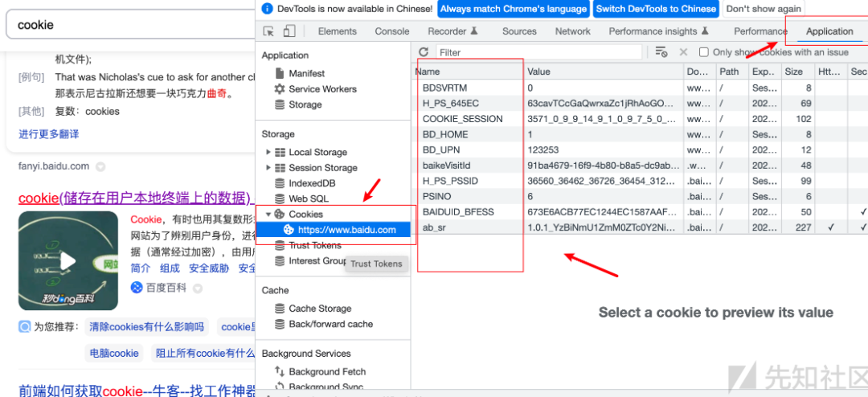
Task: Select the BDSVRTM cookie row
Action: (640, 88)
